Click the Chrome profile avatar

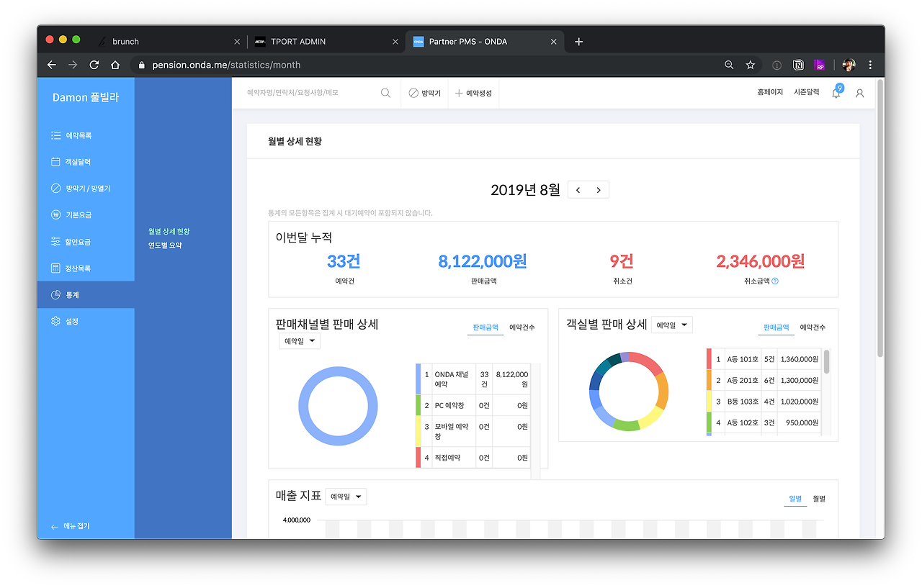pyautogui.click(x=849, y=65)
